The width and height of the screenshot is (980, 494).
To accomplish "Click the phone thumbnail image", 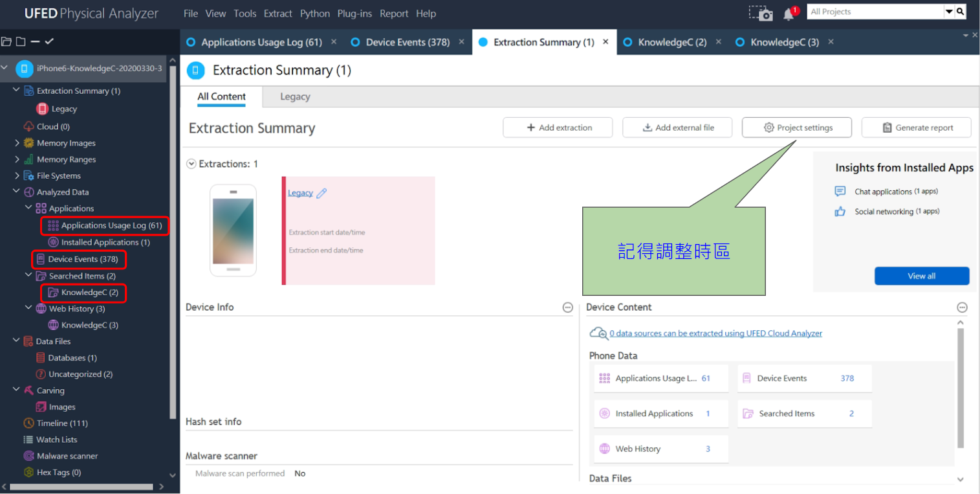I will click(x=233, y=230).
